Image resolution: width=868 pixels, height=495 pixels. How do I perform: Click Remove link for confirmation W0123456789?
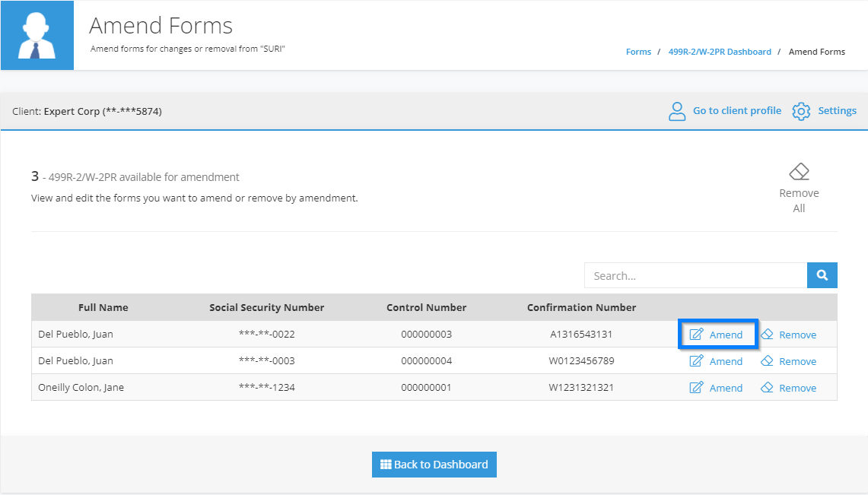[x=798, y=361]
